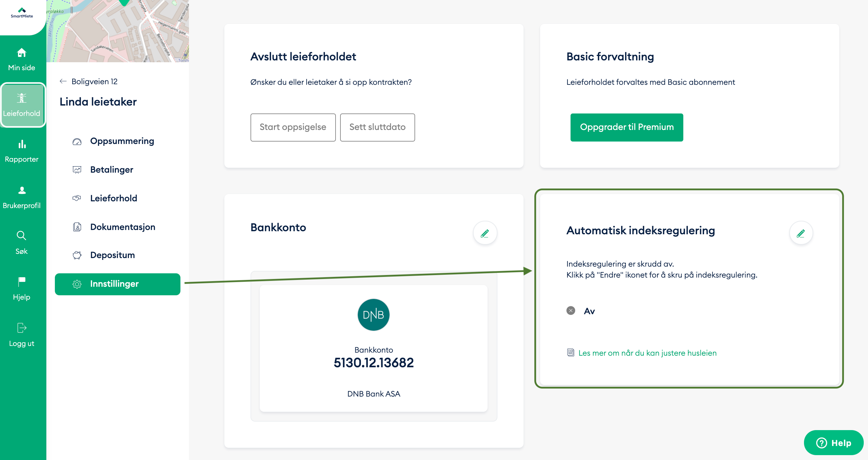Open the Betalinger menu item
Screen dimensions: 868x460
tap(112, 170)
